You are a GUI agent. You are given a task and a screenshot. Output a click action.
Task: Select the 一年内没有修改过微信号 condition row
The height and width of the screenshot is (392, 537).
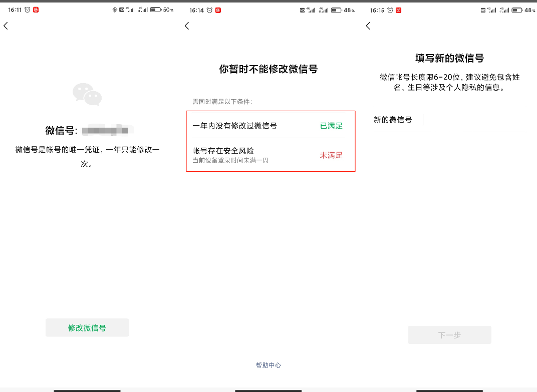pyautogui.click(x=250, y=126)
